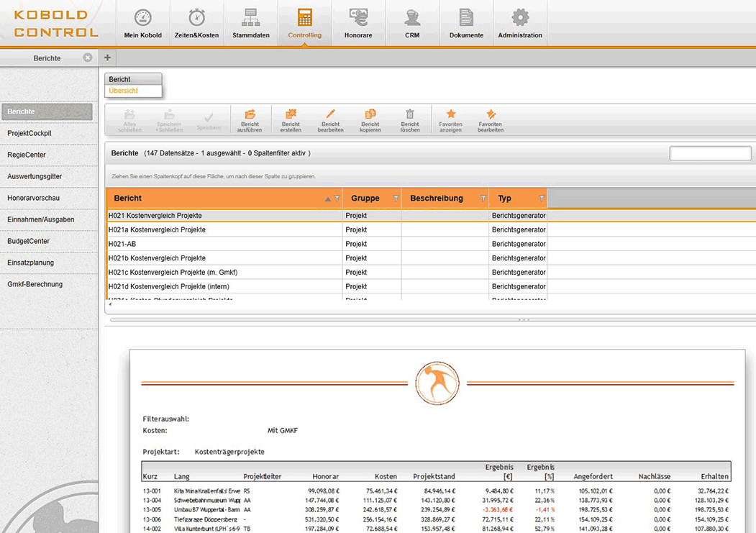Open filter on Beschreibung column

coord(483,199)
